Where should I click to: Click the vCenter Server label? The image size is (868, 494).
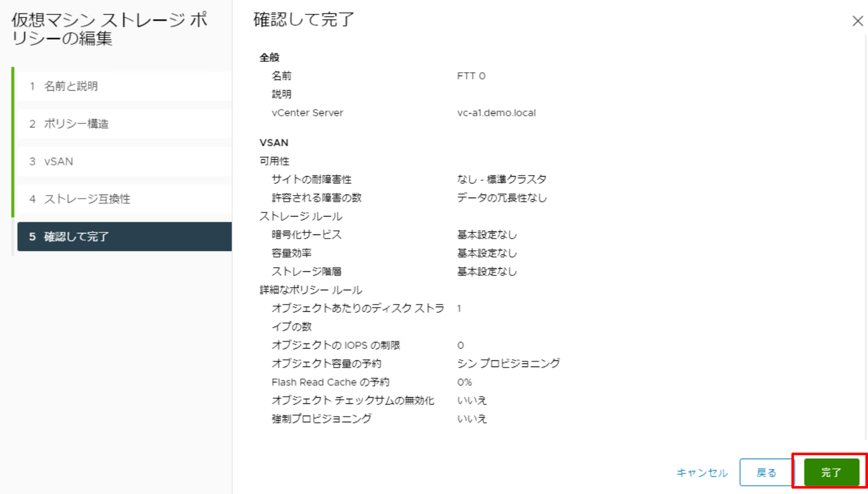tap(307, 113)
